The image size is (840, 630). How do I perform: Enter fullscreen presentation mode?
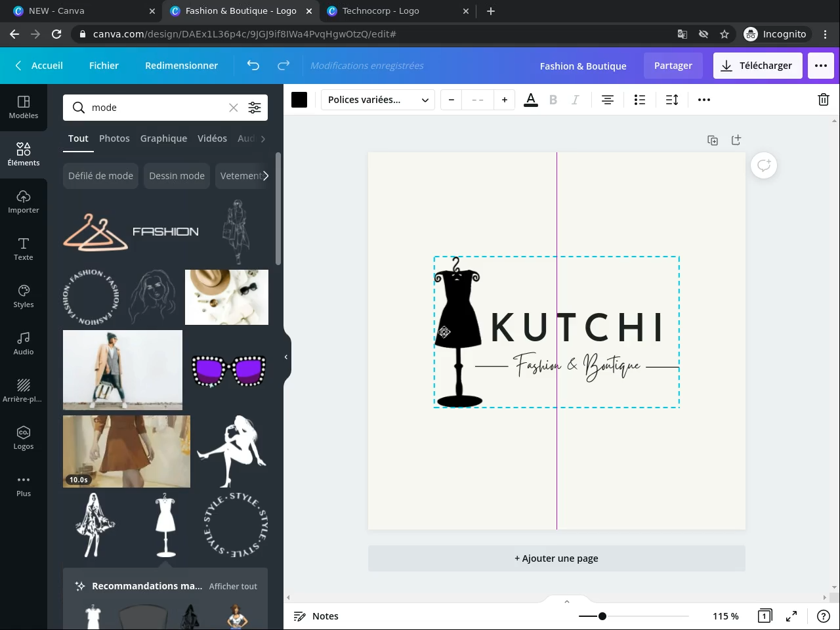point(791,616)
